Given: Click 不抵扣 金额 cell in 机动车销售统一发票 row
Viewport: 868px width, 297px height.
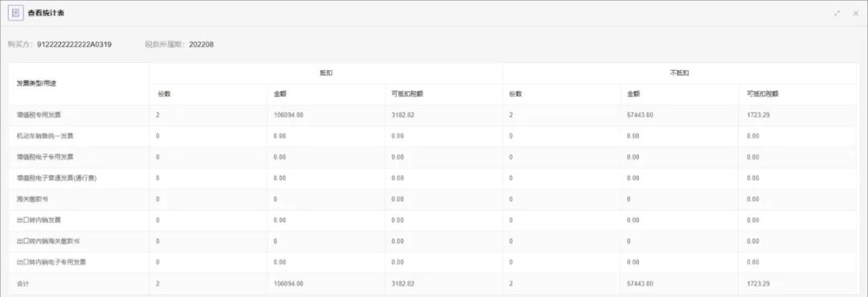Looking at the screenshot, I should pos(633,136).
